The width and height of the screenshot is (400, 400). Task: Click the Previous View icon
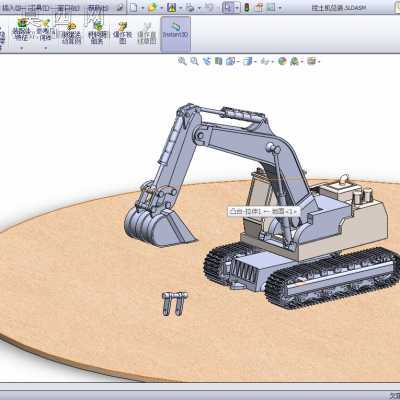(x=207, y=61)
